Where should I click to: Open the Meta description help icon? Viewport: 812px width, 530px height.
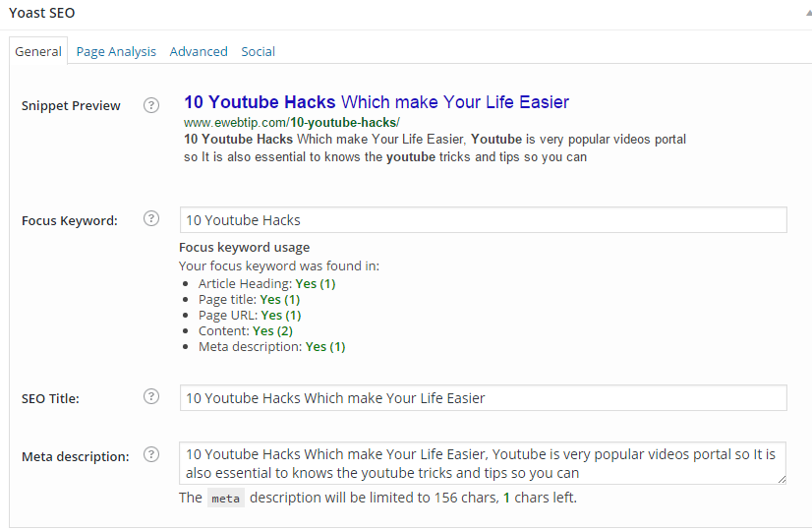click(151, 455)
